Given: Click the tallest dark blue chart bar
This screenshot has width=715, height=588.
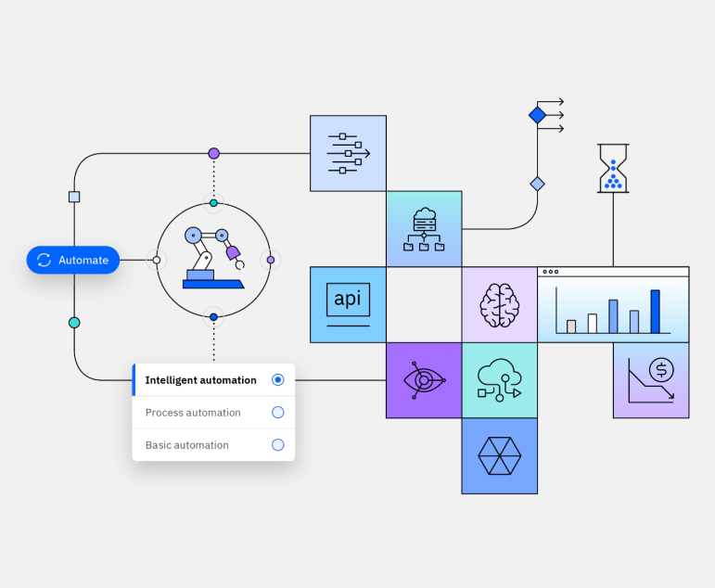Looking at the screenshot, I should pyautogui.click(x=656, y=311).
